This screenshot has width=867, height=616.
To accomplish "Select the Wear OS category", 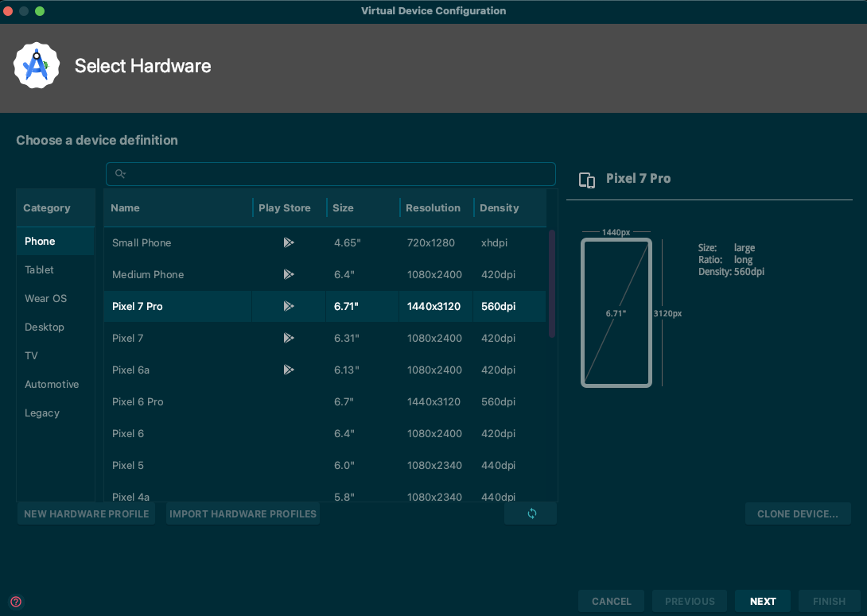I will [x=56, y=298].
